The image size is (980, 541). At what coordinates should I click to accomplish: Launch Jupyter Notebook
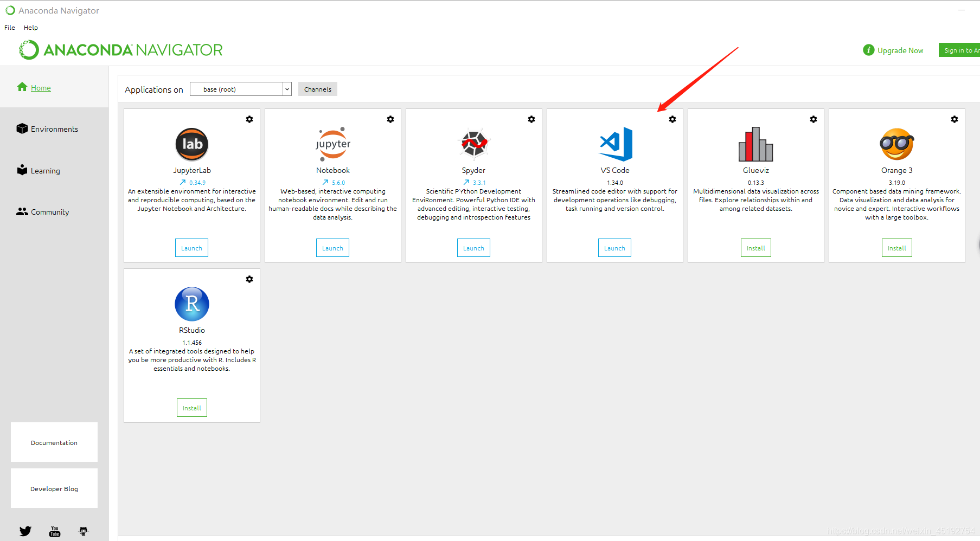pyautogui.click(x=332, y=248)
